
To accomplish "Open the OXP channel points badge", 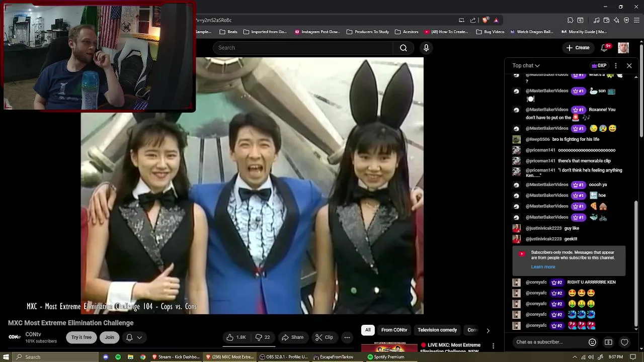I will click(599, 65).
